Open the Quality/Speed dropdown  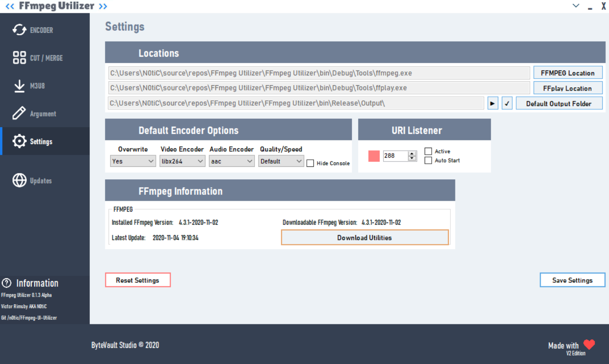[281, 161]
